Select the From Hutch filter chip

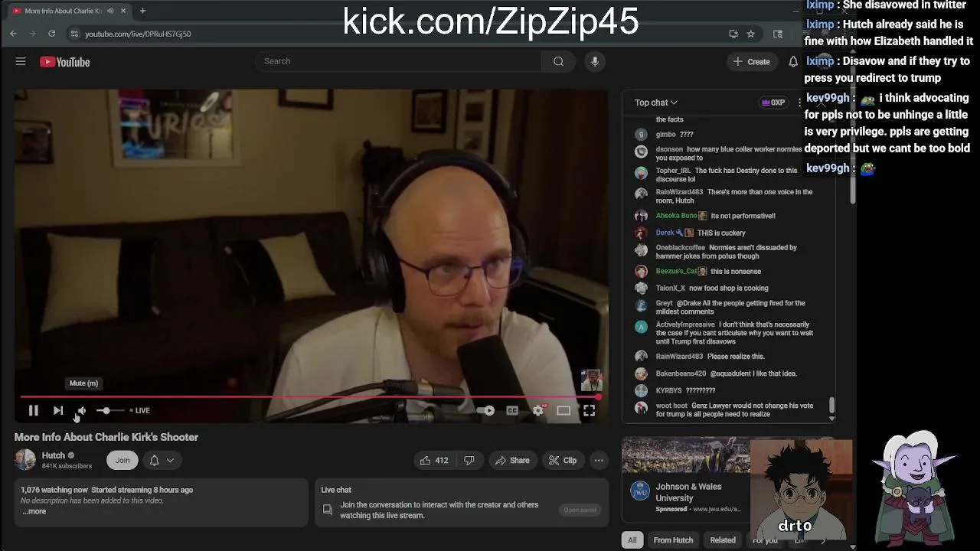(673, 540)
